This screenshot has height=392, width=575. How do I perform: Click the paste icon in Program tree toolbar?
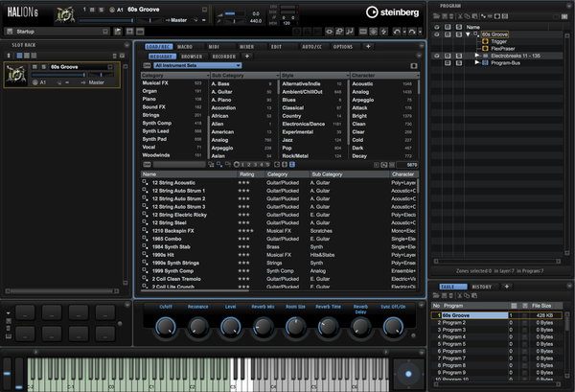click(x=474, y=16)
